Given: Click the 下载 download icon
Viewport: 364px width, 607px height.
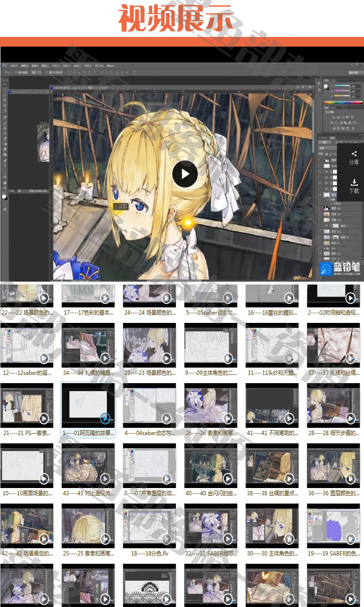Looking at the screenshot, I should tap(354, 182).
